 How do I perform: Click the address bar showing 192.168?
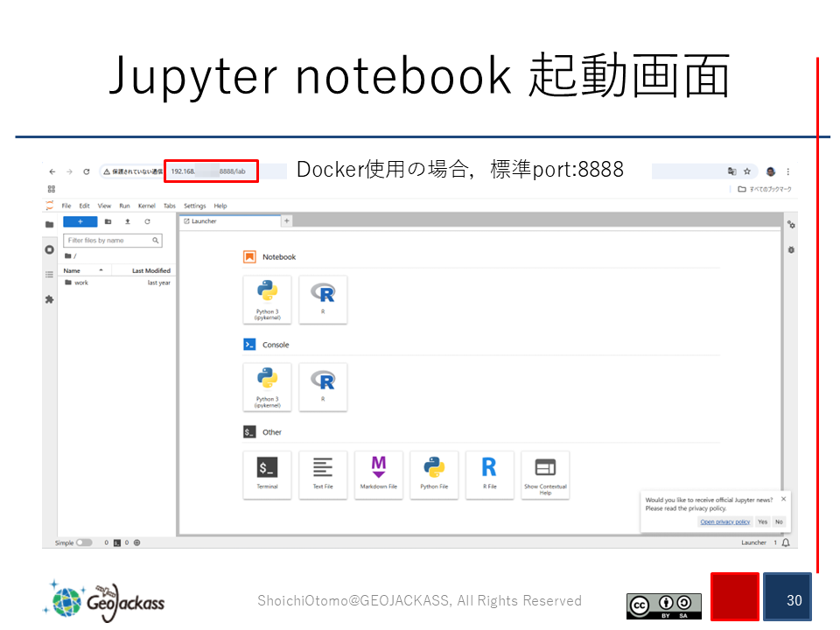pos(211,171)
